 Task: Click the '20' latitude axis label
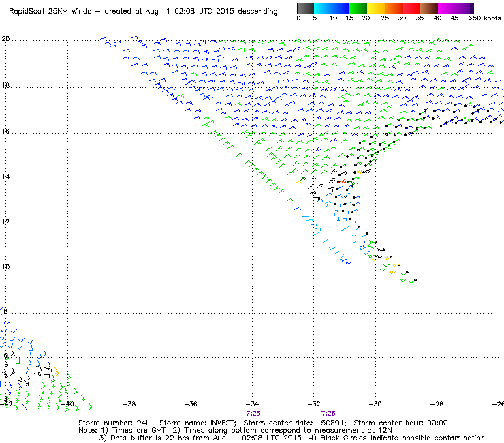5,39
